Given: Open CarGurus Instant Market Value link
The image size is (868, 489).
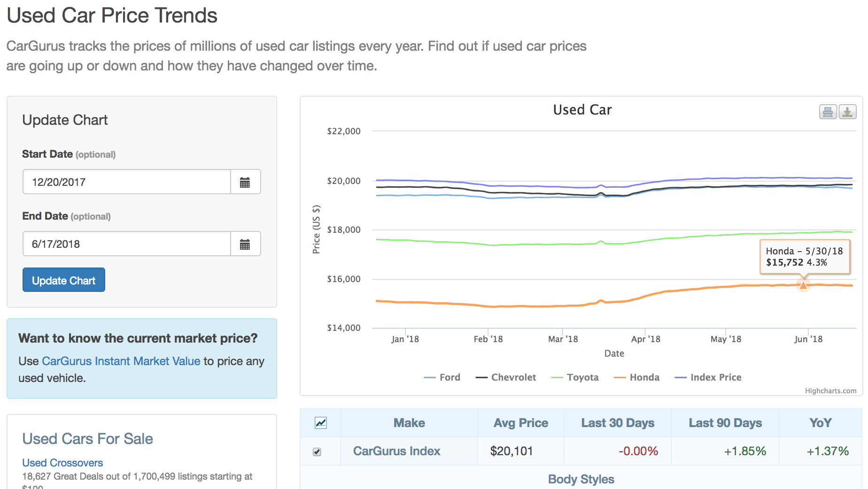Looking at the screenshot, I should (121, 361).
